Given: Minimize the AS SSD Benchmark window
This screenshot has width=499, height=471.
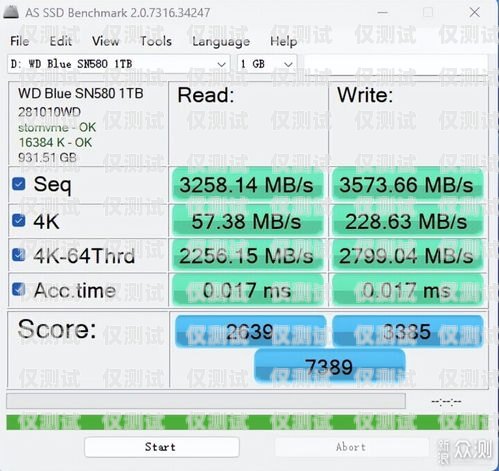Looking at the screenshot, I should [x=383, y=13].
